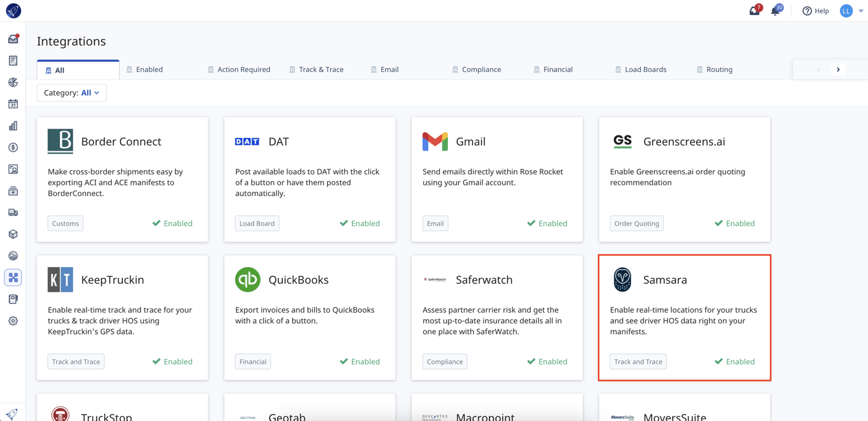This screenshot has height=421, width=868.
Task: Click the Gmail logo thumbnail
Action: click(x=435, y=141)
